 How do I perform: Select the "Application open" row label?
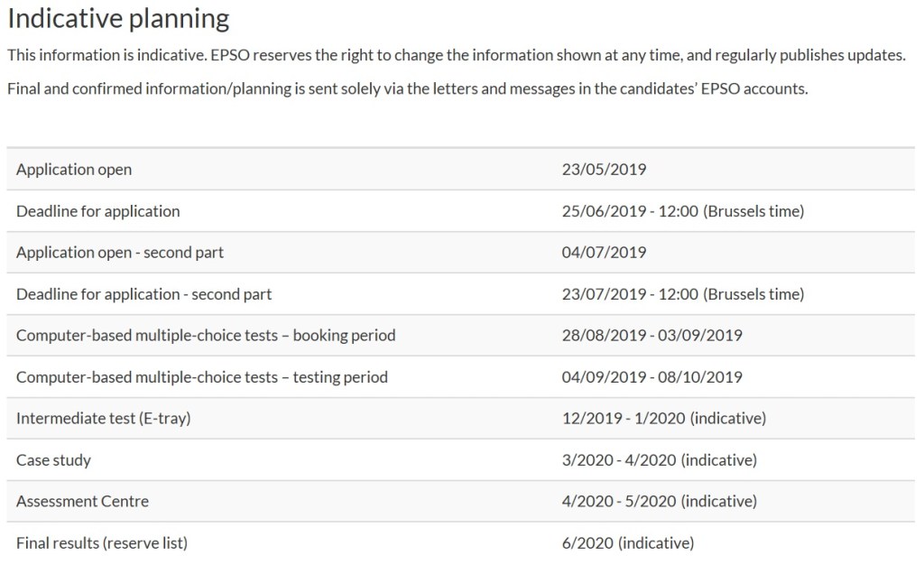coord(74,169)
